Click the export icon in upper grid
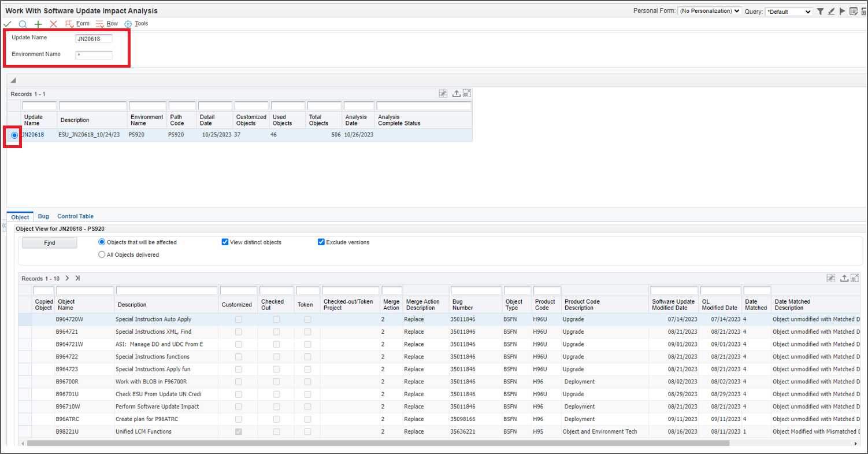Screen dimensions: 868x454 coord(457,94)
